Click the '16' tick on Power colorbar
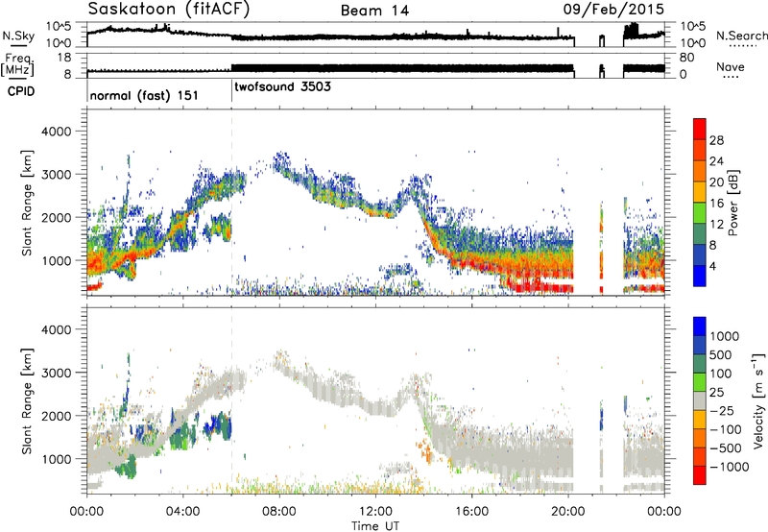Screen dimensions: 768x532 [716, 204]
